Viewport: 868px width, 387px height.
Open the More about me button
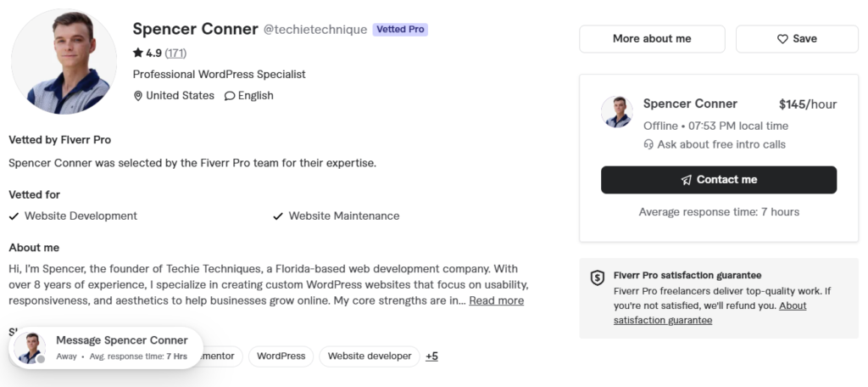tap(652, 39)
